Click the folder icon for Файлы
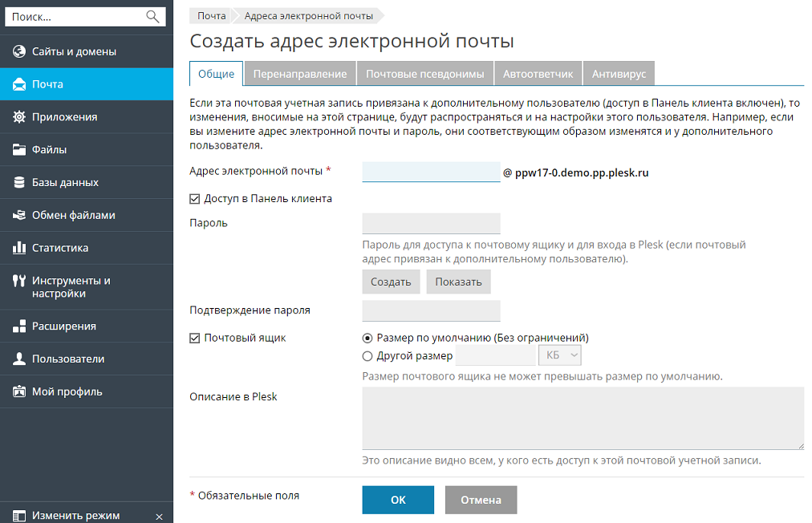 (19, 150)
